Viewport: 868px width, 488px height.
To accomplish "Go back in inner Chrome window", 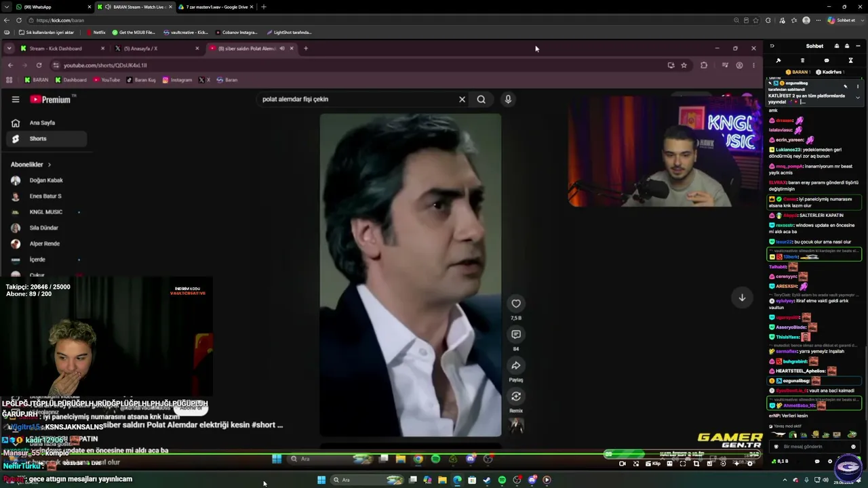I will [x=10, y=65].
